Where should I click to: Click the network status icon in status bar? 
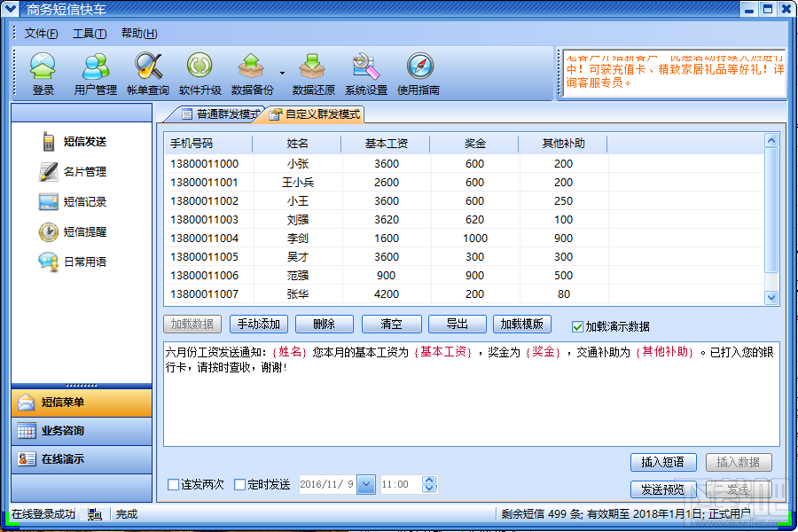(94, 514)
